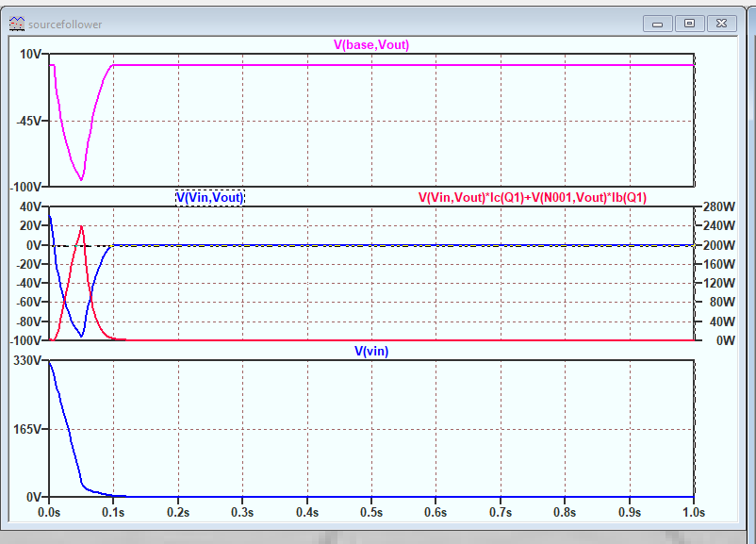This screenshot has height=544, width=756.
Task: Click the V(base,Vout) trace label
Action: click(x=371, y=45)
